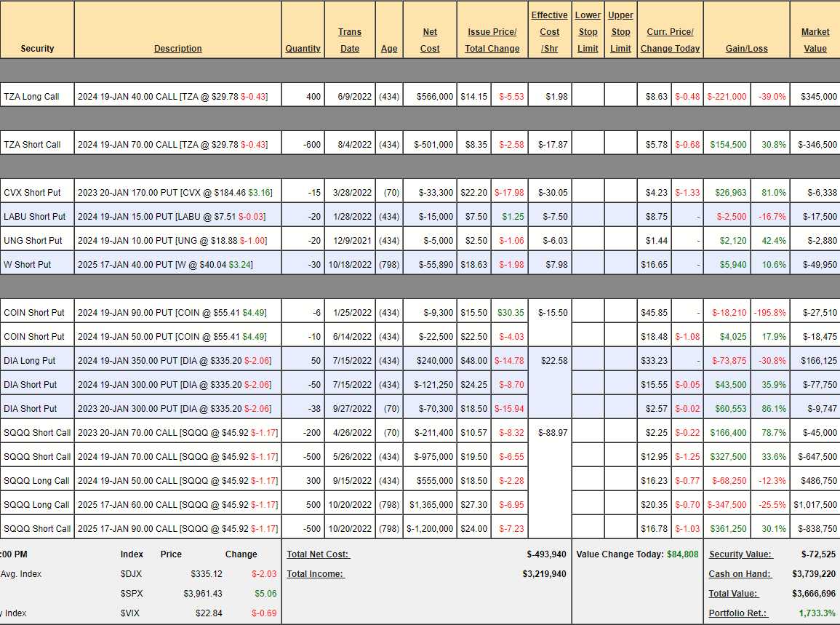The height and width of the screenshot is (625, 840).
Task: Click the Portfolio Ret. label
Action: 737,613
